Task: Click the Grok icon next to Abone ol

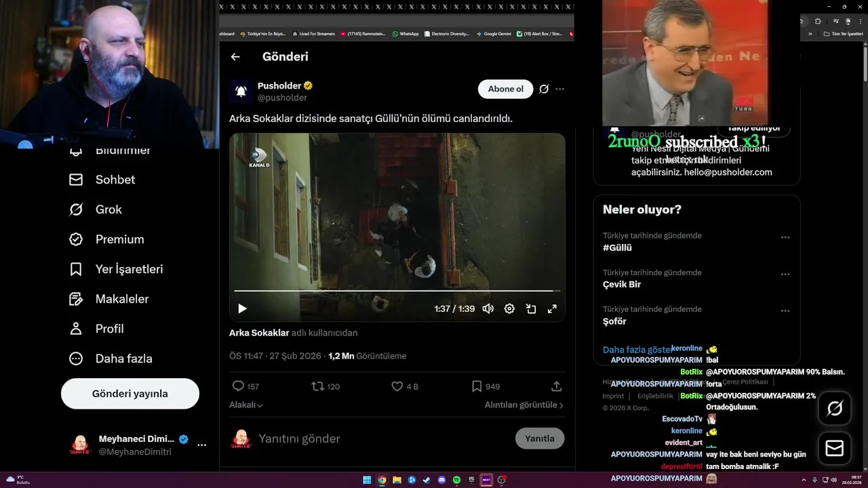Action: tap(544, 89)
